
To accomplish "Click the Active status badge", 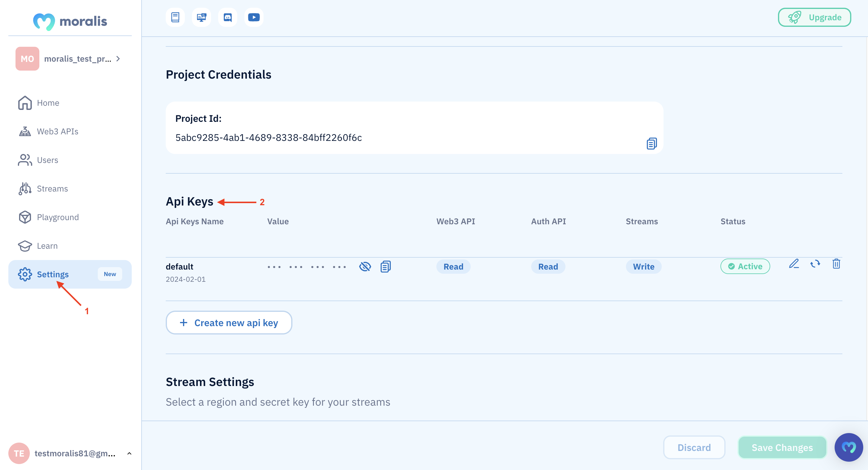I will pyautogui.click(x=745, y=266).
